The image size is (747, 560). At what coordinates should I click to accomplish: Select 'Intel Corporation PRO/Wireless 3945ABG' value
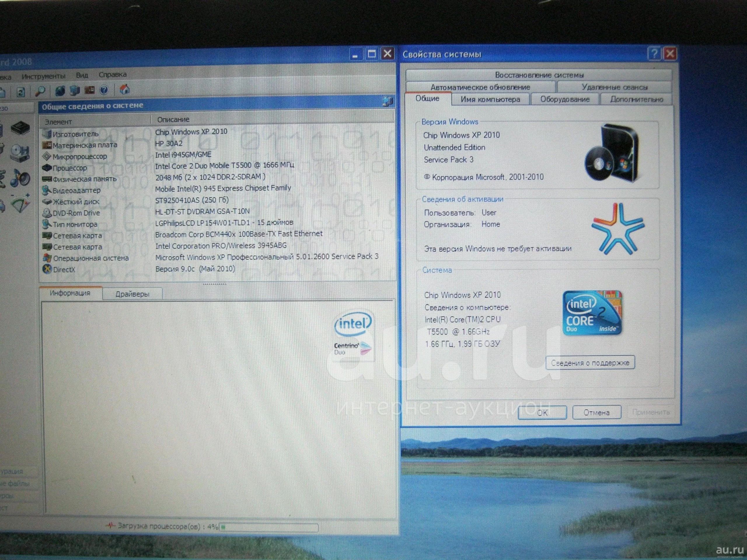(x=221, y=246)
